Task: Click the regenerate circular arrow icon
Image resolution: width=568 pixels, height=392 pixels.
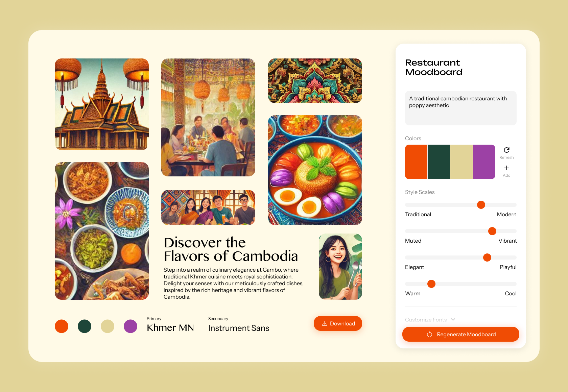Action: coord(430,334)
